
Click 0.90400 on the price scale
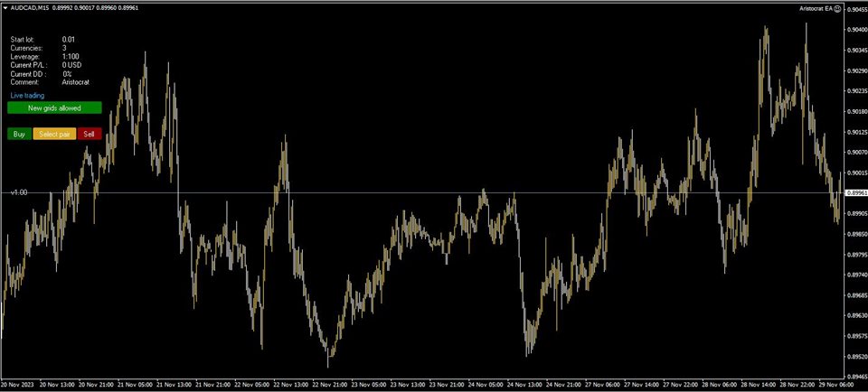click(x=856, y=30)
